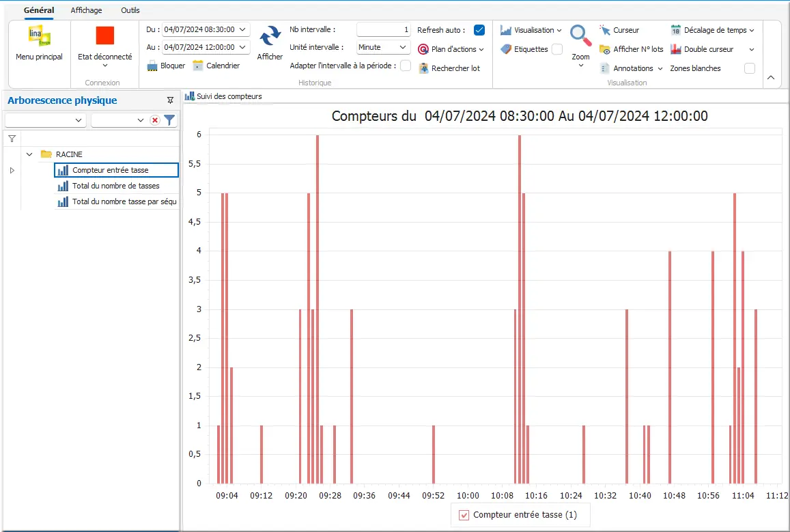Click the 10:00 x-axis label

(468, 496)
